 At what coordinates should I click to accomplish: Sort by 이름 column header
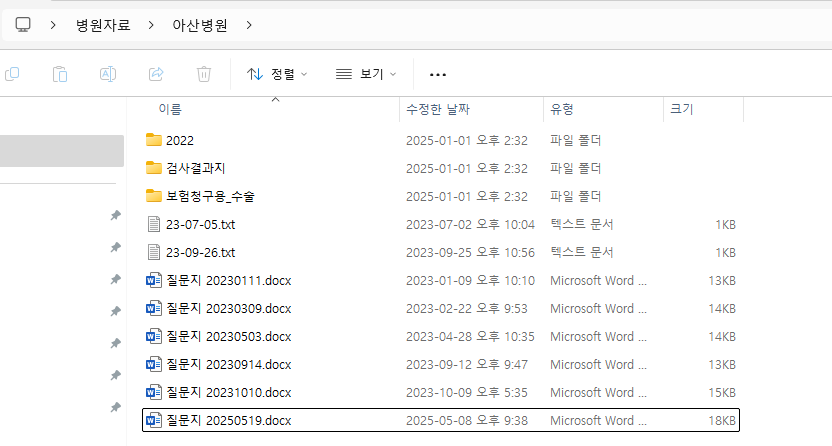pyautogui.click(x=170, y=109)
